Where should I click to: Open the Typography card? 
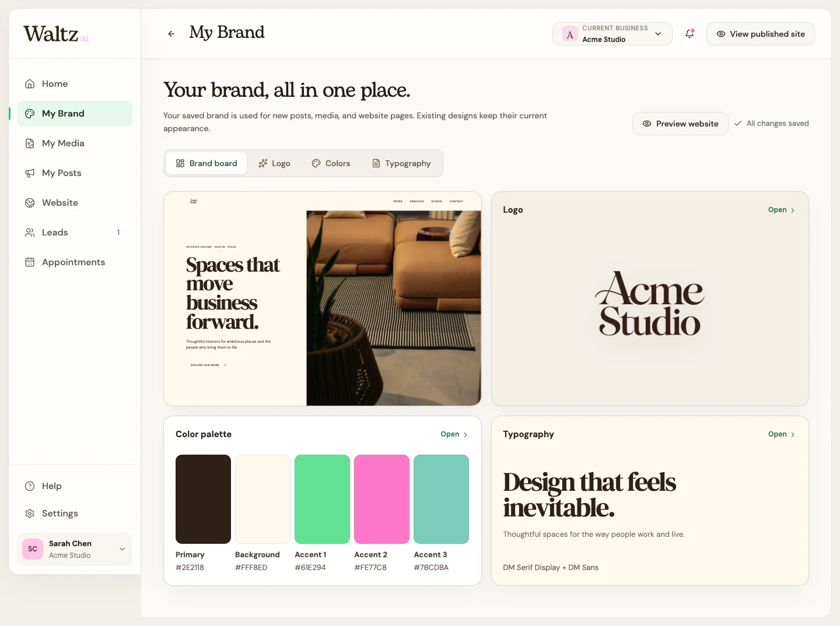pos(782,434)
